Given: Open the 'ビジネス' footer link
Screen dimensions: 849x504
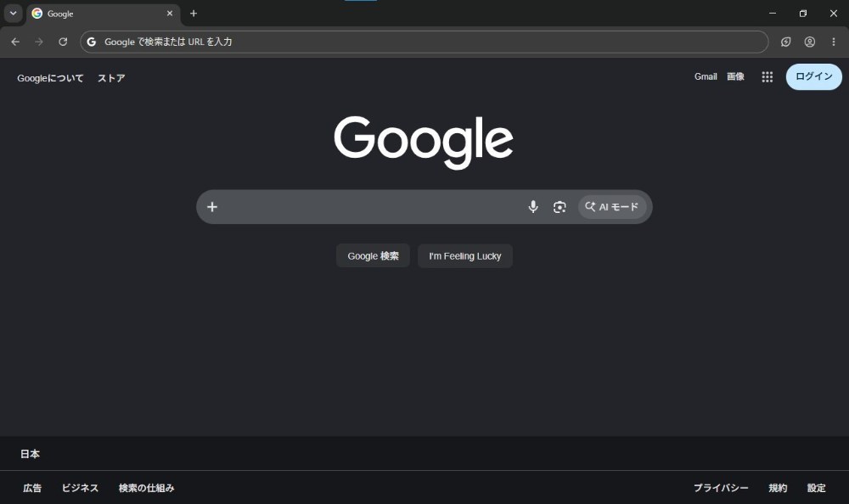Looking at the screenshot, I should tap(80, 488).
